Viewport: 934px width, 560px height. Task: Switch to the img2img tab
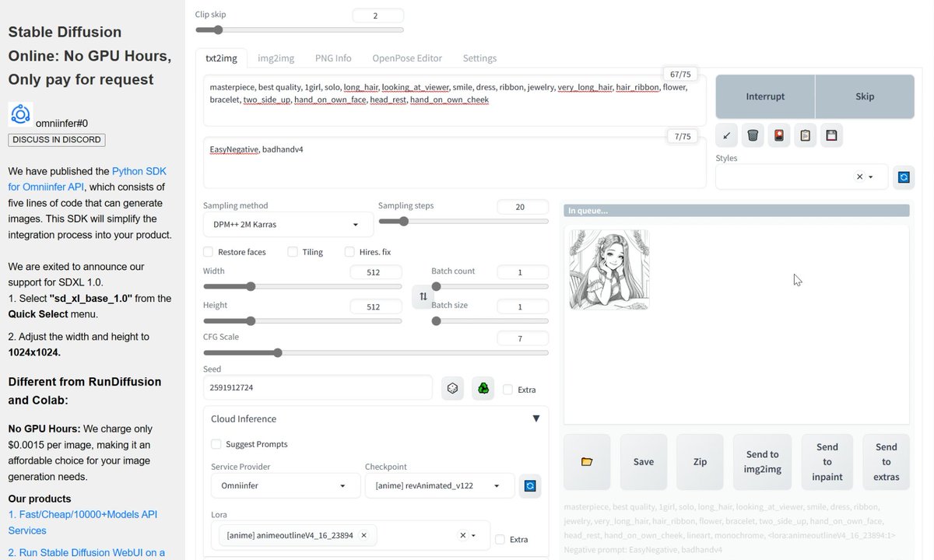(276, 58)
